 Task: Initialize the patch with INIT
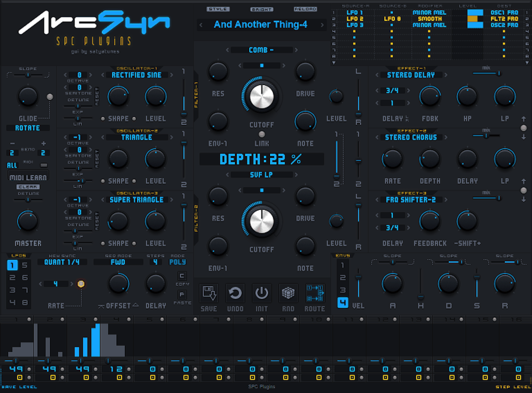coord(262,293)
